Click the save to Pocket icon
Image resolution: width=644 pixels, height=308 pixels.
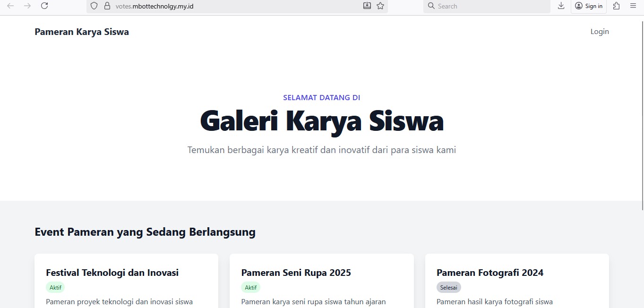tap(367, 6)
